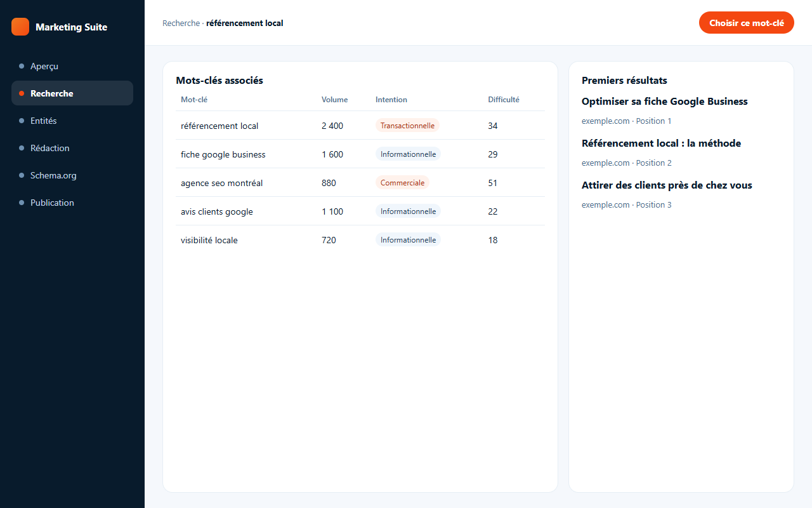Navigate to Schema.org in the sidebar
This screenshot has height=508, width=812.
tap(72, 175)
